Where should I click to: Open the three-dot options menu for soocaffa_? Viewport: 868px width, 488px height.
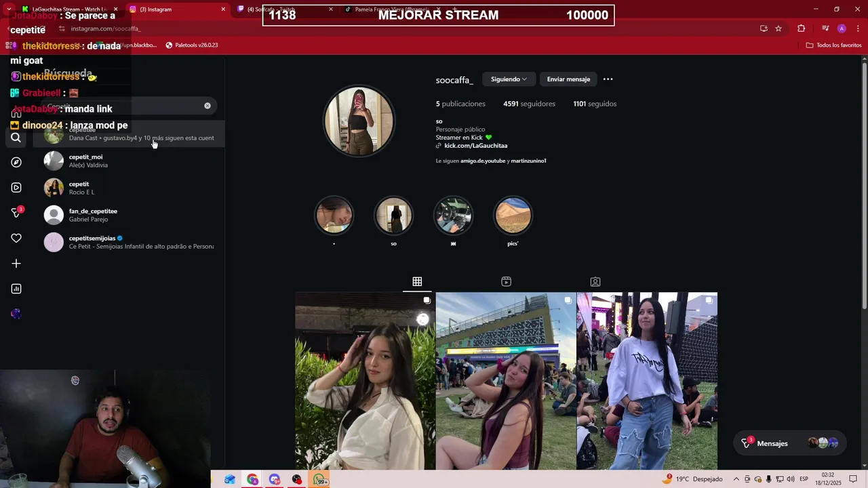pos(608,79)
